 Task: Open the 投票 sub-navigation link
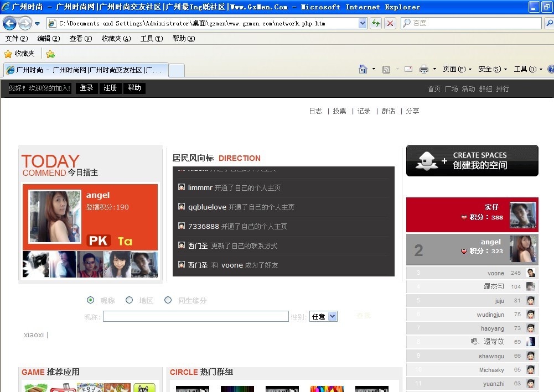point(339,111)
